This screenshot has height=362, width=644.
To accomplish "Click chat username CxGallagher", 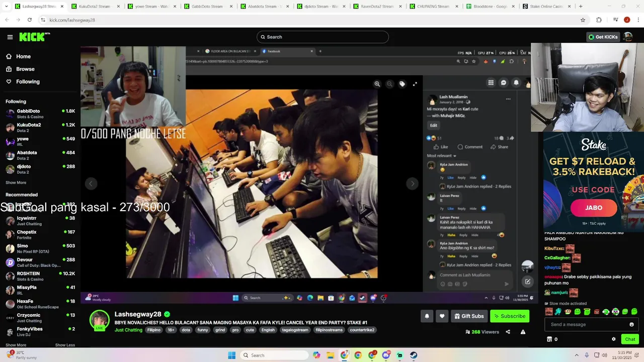I will (x=557, y=258).
